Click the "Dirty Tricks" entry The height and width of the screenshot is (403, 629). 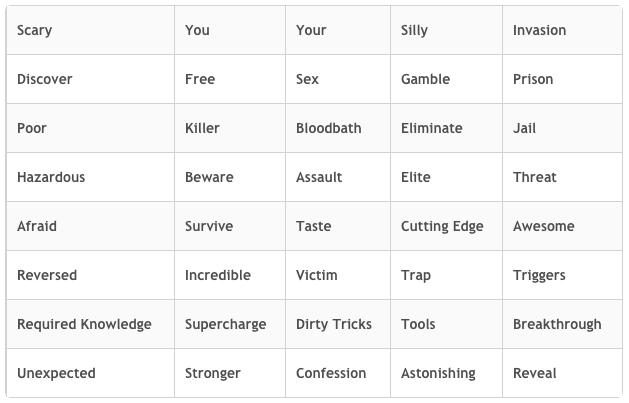(x=333, y=324)
